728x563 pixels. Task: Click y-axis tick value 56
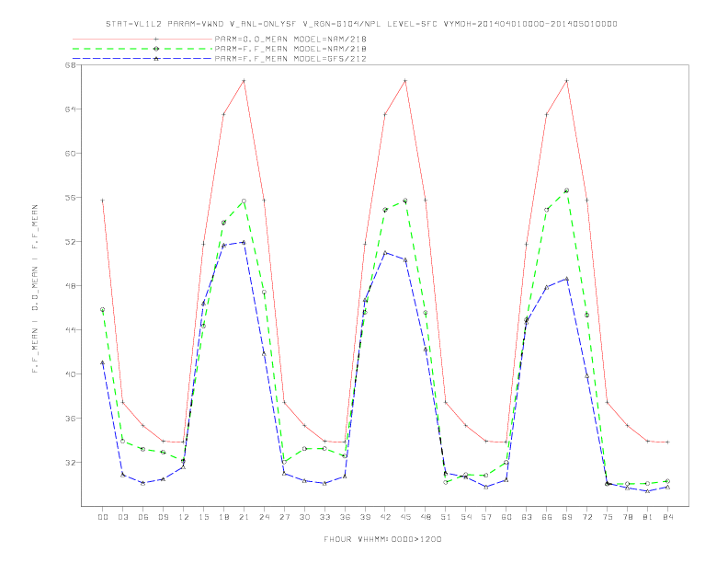(x=70, y=198)
